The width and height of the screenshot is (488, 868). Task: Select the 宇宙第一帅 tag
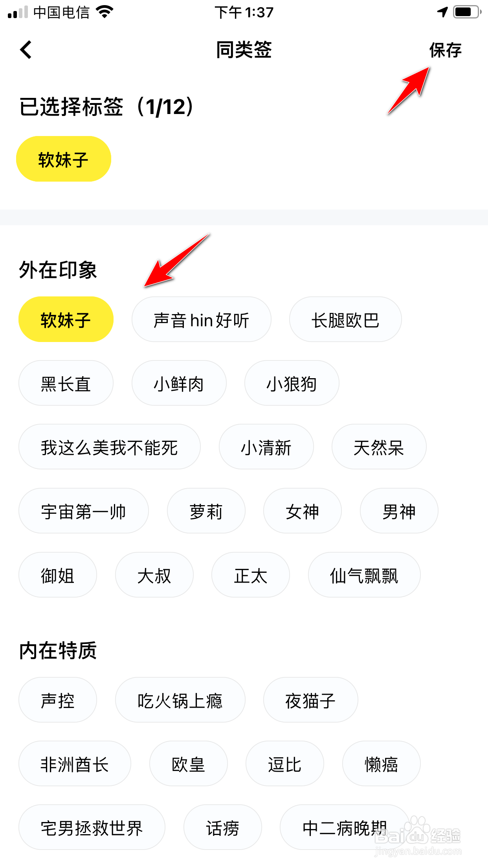pyautogui.click(x=84, y=511)
